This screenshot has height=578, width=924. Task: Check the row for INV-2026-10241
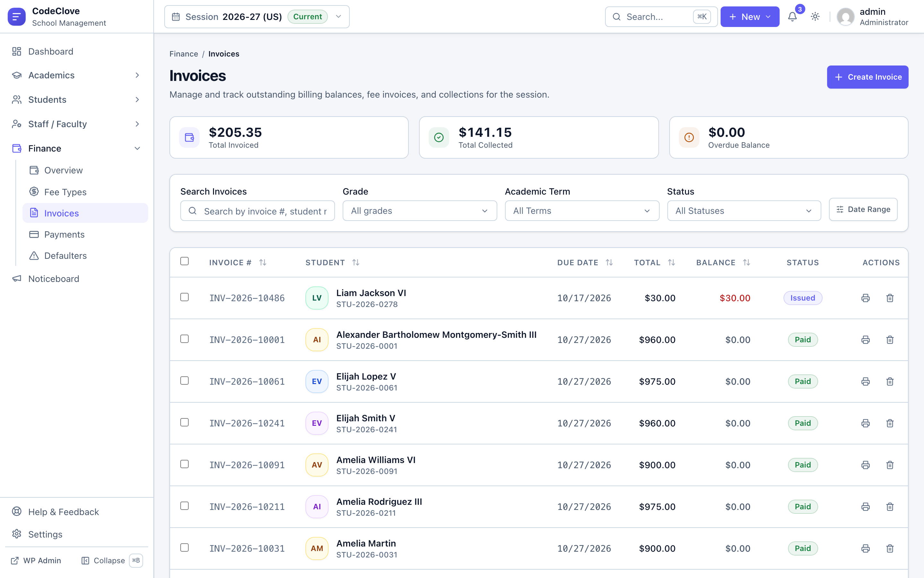[184, 422]
